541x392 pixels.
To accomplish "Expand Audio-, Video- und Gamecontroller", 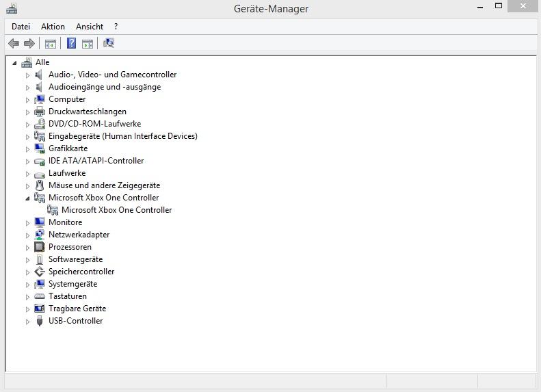I will (x=28, y=75).
